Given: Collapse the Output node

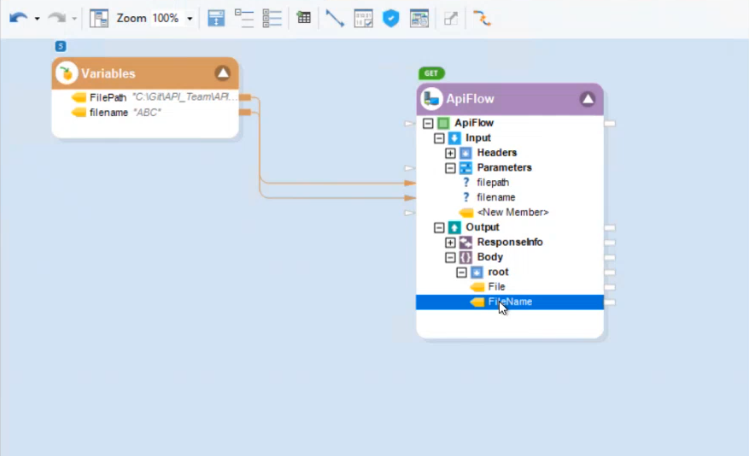Looking at the screenshot, I should tap(439, 228).
